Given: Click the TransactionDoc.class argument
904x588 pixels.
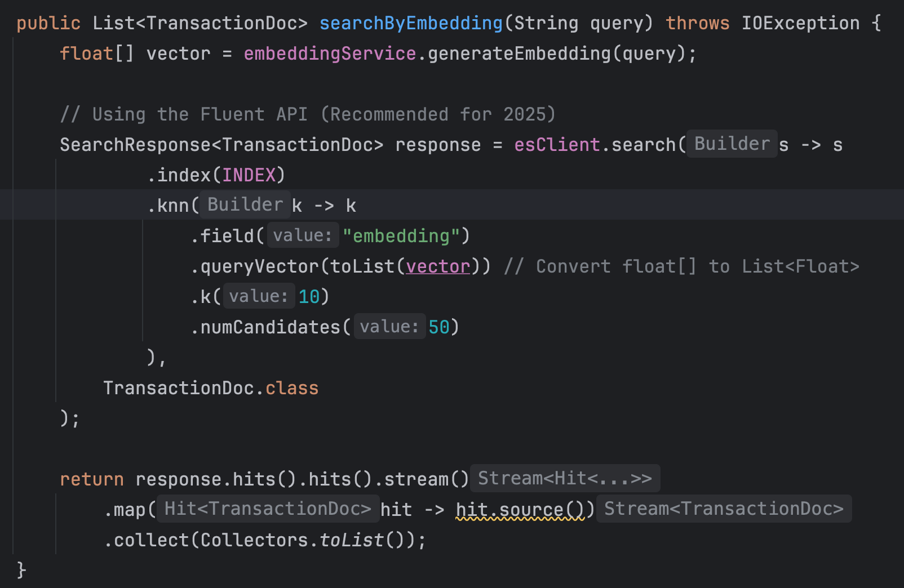Looking at the screenshot, I should pyautogui.click(x=211, y=388).
